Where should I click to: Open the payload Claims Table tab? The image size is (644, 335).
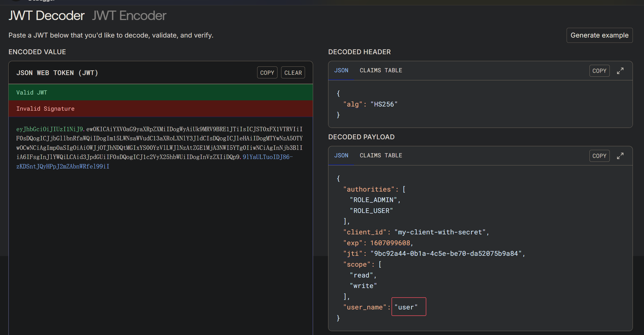pyautogui.click(x=381, y=155)
